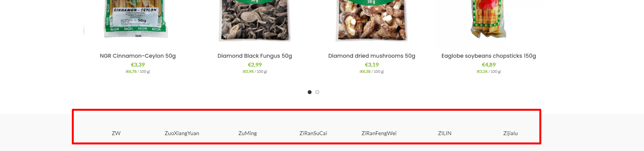Click the Diamond dried mushrooms product image
The width and height of the screenshot is (644, 151).
pos(372,20)
